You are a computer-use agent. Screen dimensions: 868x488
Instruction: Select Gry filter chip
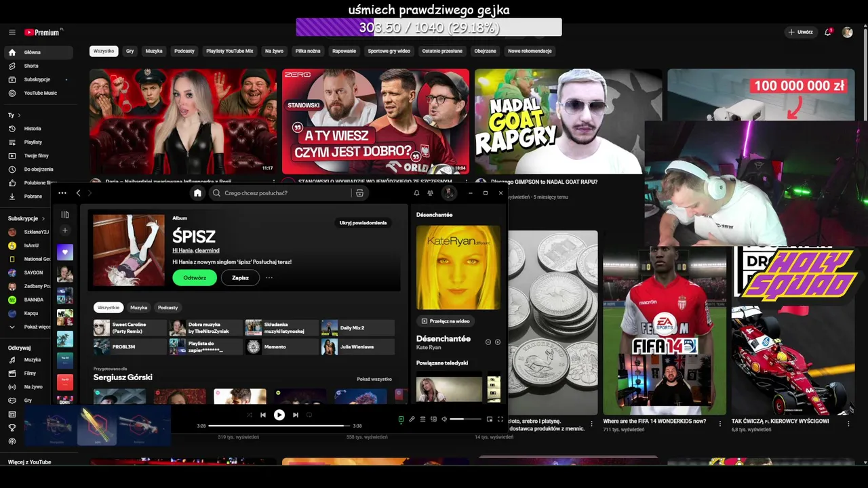(130, 51)
